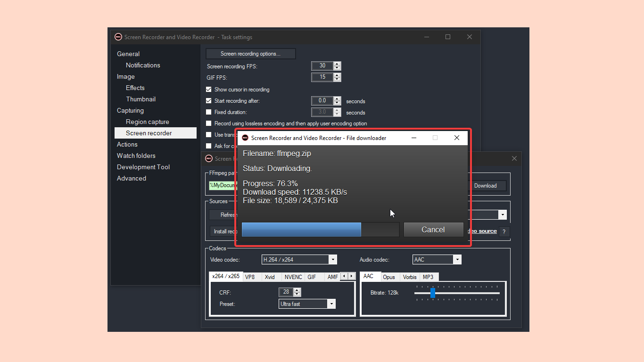Toggle the Ask for c... checkbox

click(x=209, y=146)
